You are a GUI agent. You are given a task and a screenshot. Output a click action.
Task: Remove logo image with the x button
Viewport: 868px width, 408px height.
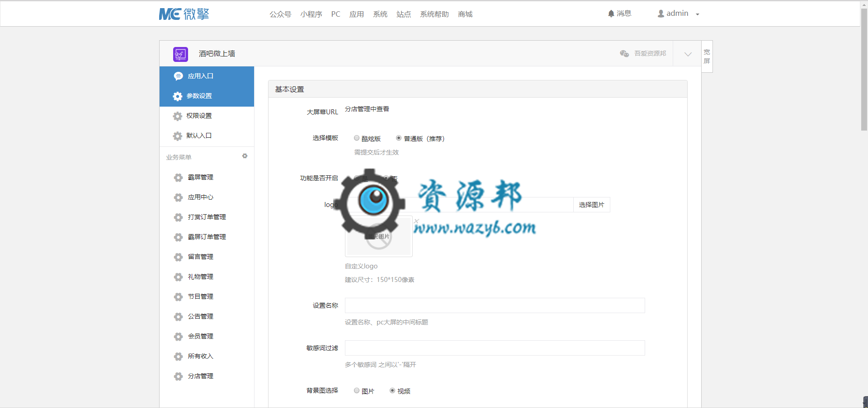pos(416,221)
